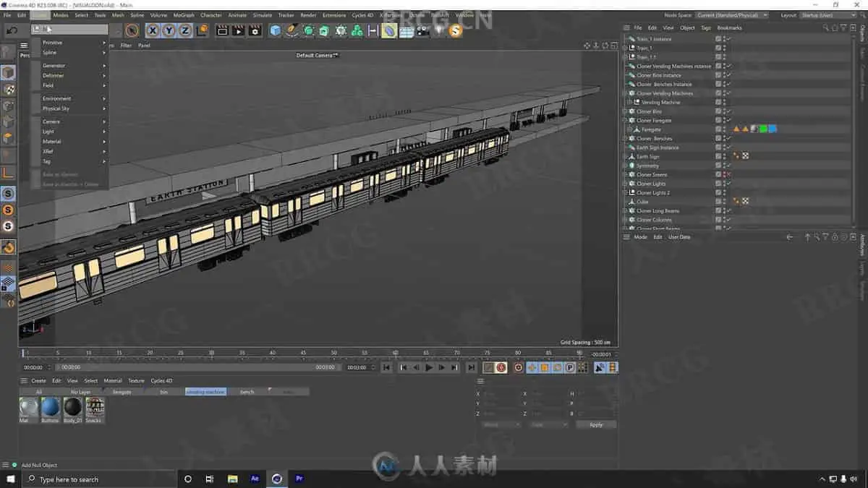Image resolution: width=868 pixels, height=488 pixels.
Task: Open the Bookmarks menu in Object Manager
Action: point(729,27)
